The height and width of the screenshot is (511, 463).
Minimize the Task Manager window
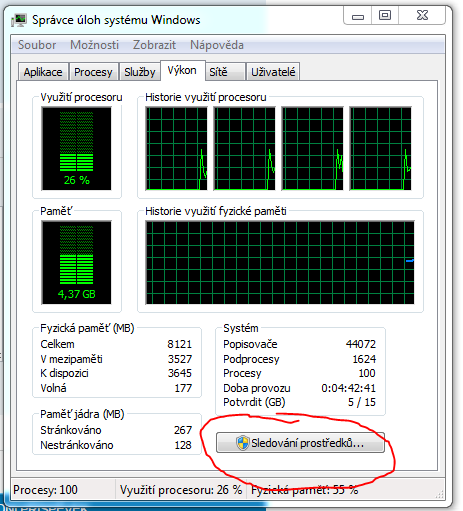358,16
